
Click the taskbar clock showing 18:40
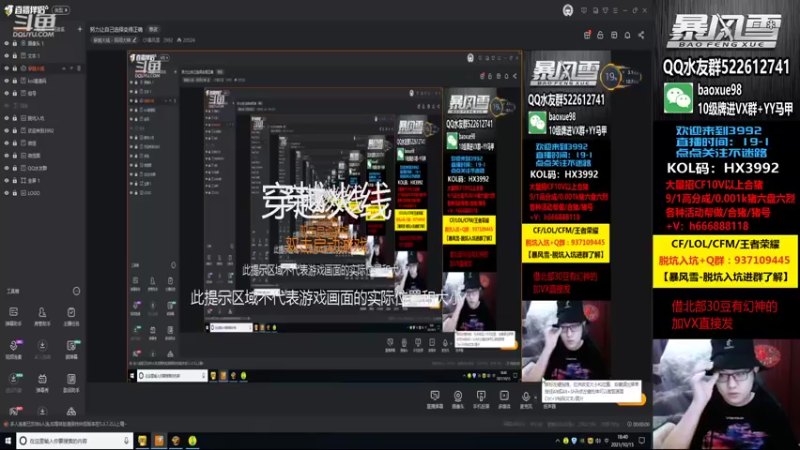coord(624,440)
